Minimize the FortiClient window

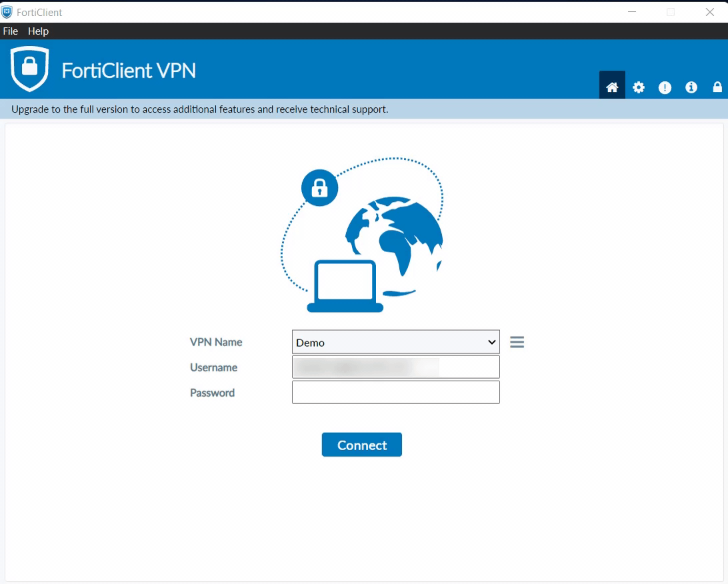pyautogui.click(x=631, y=11)
